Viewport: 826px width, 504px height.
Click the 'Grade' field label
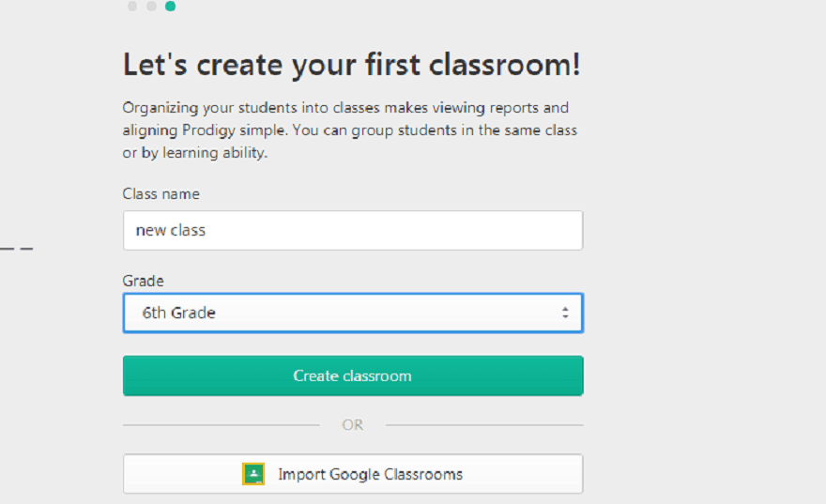pyautogui.click(x=143, y=281)
